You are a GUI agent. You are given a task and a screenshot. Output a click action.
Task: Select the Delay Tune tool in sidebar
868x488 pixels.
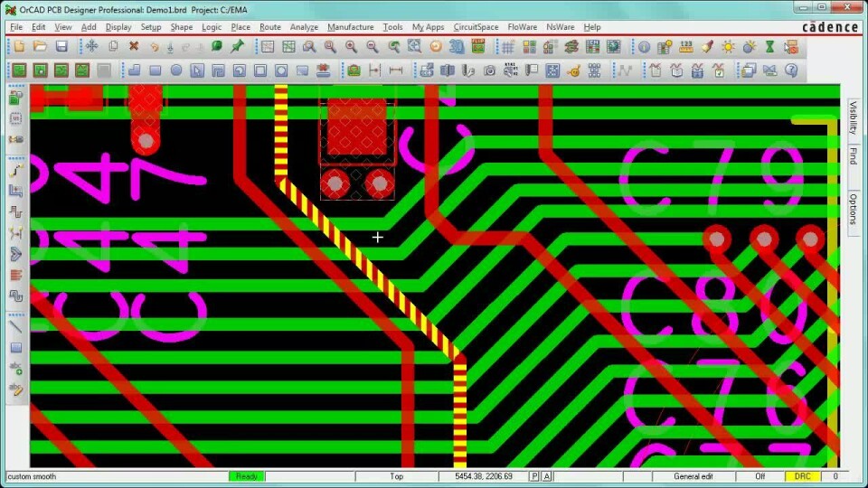point(16,212)
